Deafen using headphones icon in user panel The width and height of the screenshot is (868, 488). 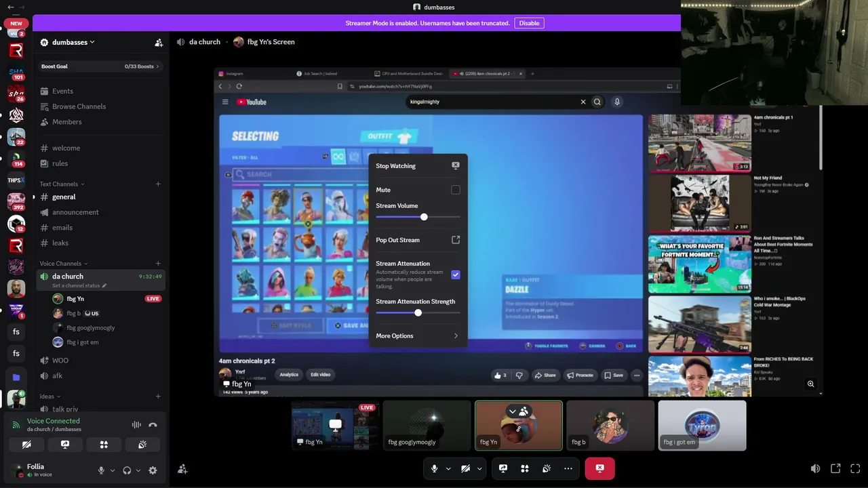127,470
